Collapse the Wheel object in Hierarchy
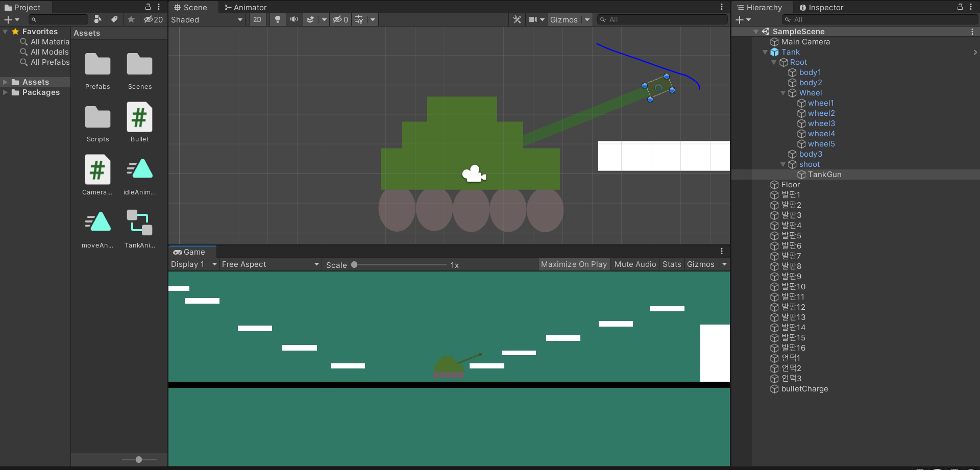The width and height of the screenshot is (980, 470). [x=783, y=93]
